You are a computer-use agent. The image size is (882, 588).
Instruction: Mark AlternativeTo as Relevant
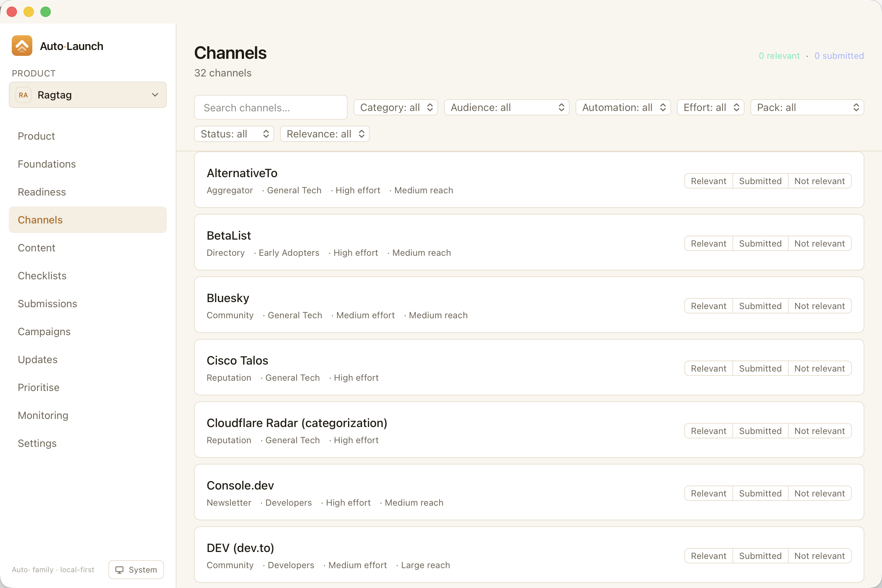pos(709,181)
